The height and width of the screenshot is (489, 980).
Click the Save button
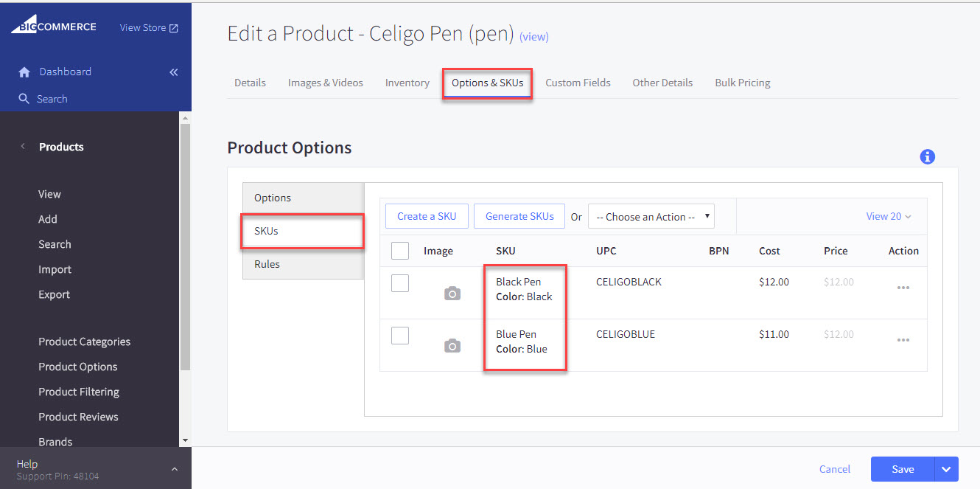coord(903,469)
